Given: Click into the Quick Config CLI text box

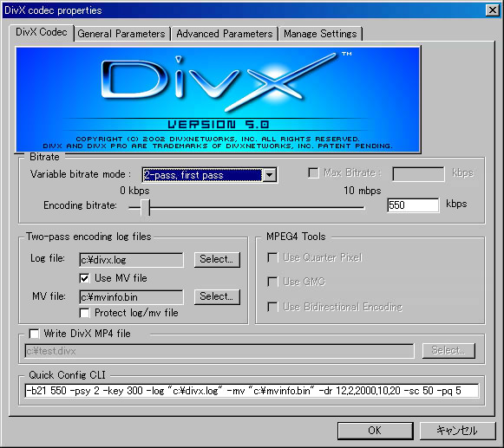Looking at the screenshot, I should pos(252,391).
